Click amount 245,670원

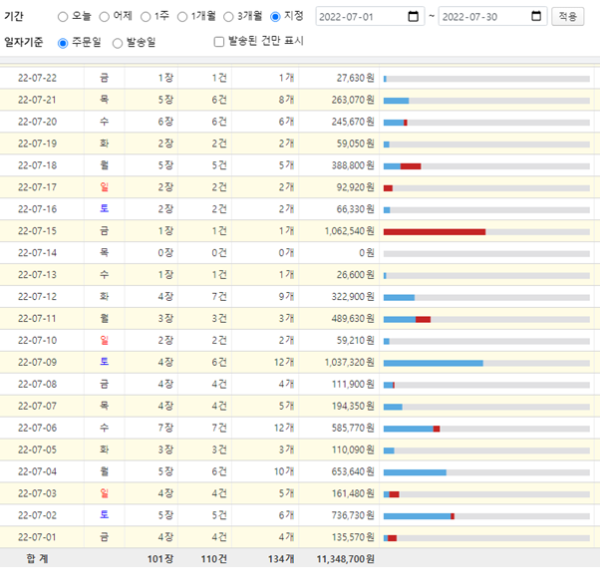(353, 122)
